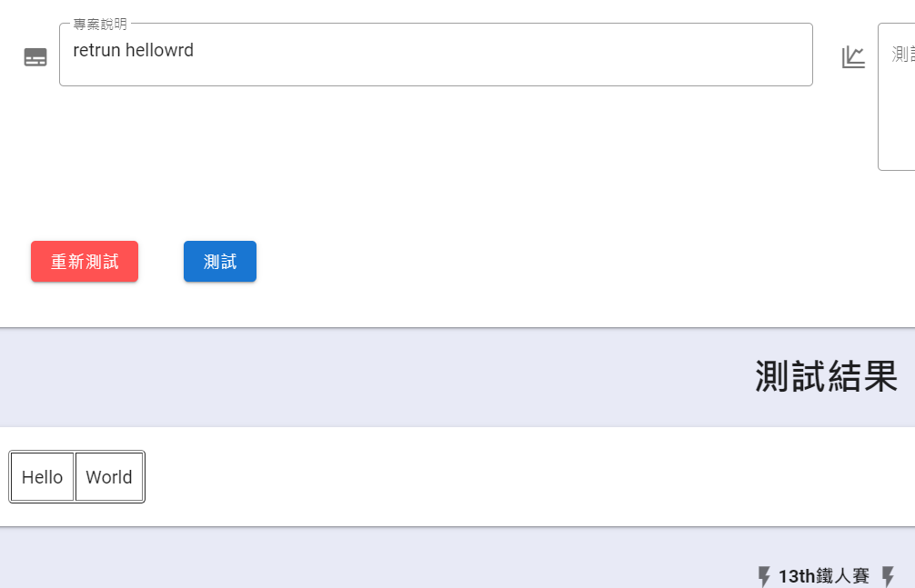Viewport: 915px width, 588px height.
Task: Click the red 重新測試 button
Action: point(85,262)
